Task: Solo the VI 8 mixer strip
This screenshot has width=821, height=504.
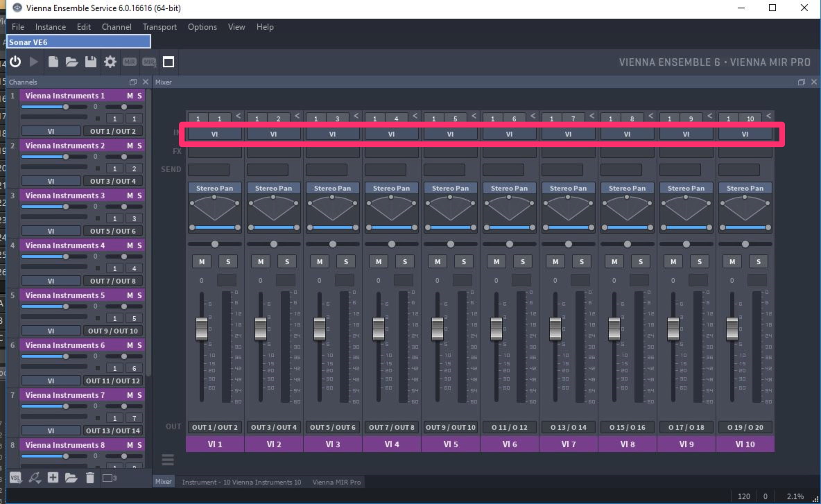Action: 640,261
